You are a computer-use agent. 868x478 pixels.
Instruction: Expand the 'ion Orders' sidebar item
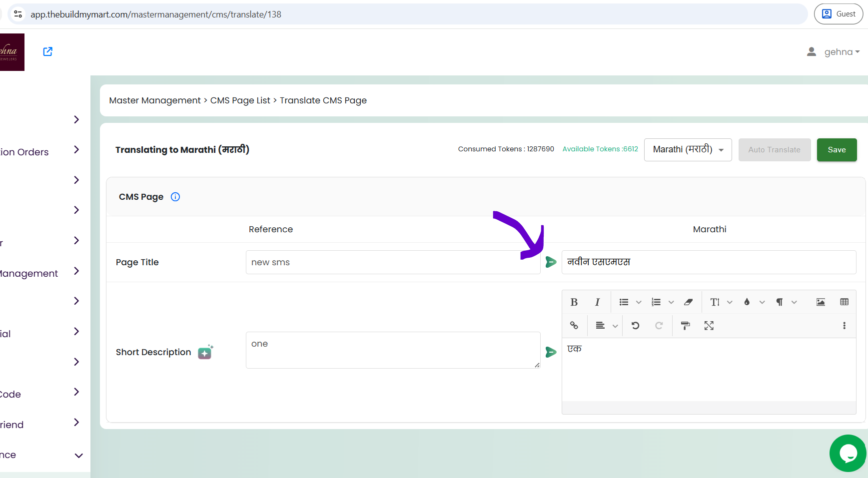click(76, 149)
